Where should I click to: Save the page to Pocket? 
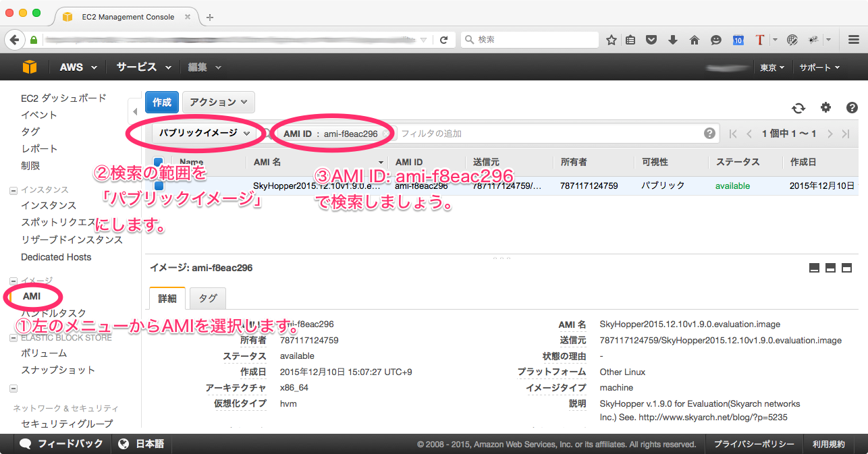(651, 40)
